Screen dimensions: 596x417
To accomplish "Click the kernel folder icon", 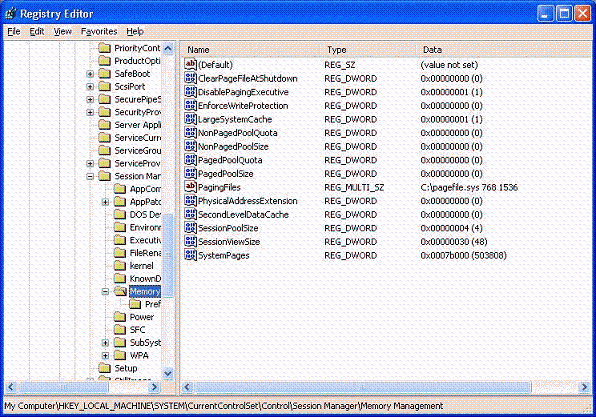I will pos(120,266).
